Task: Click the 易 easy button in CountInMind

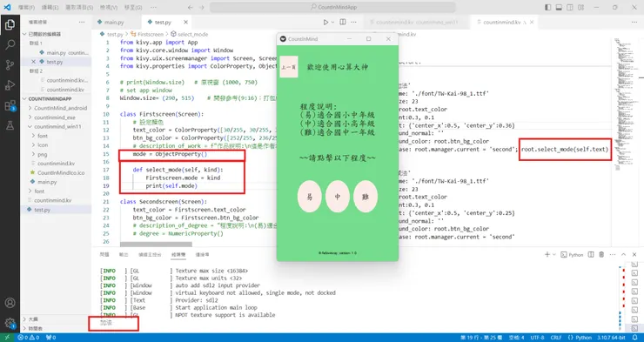Action: pos(309,197)
